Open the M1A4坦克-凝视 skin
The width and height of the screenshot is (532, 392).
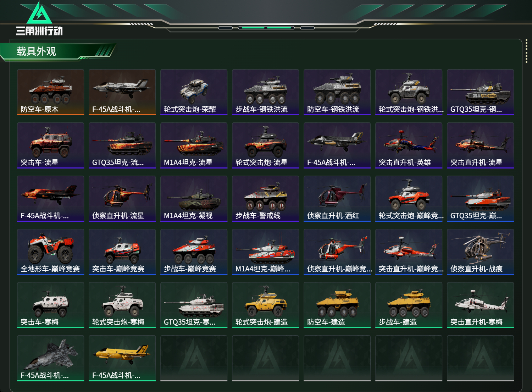194,199
